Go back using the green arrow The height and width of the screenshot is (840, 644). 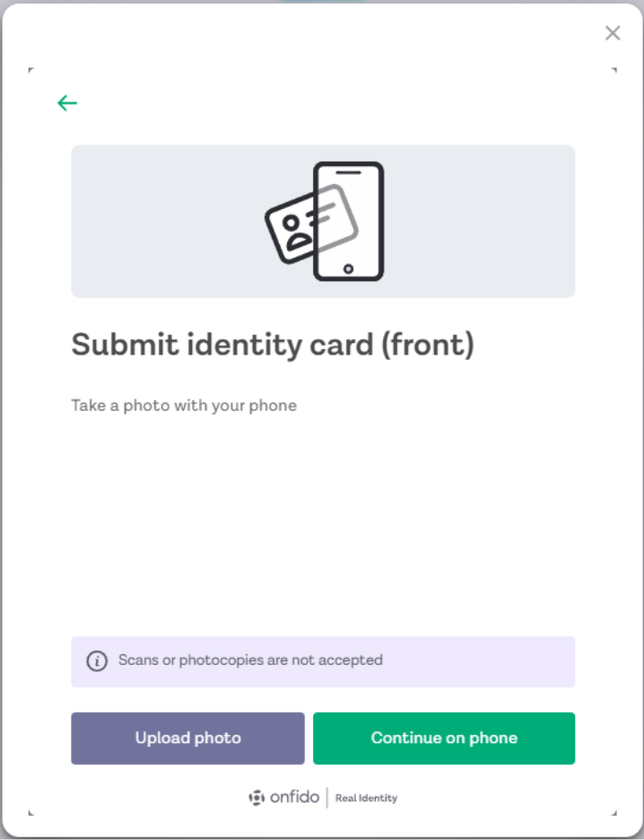(x=67, y=103)
